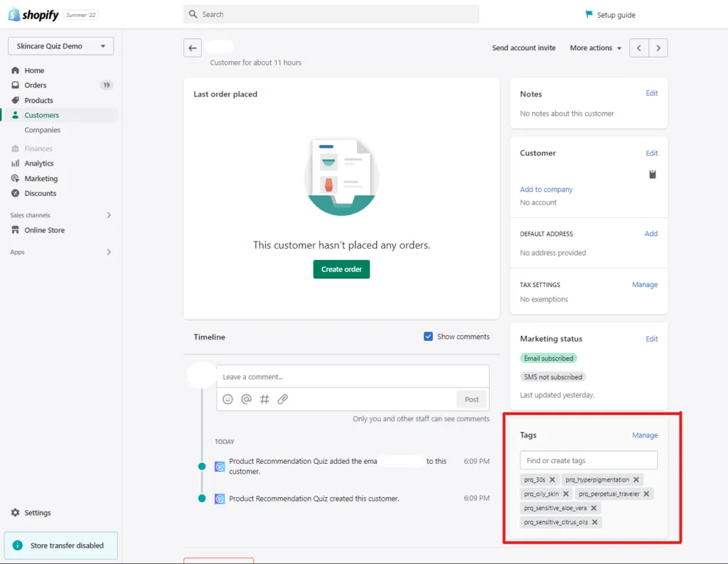Screen dimensions: 728x564
Task: Click the Orders inbox icon
Action: pyautogui.click(x=16, y=85)
